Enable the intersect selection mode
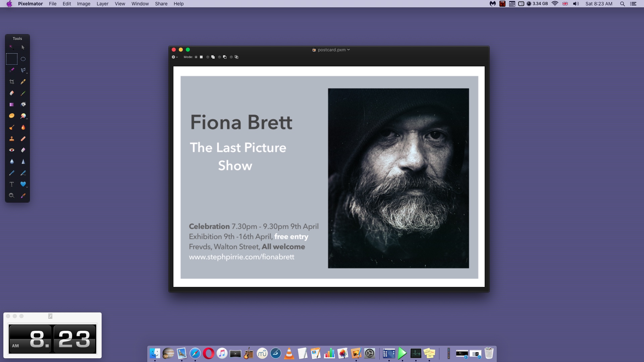The image size is (644, 362). 231,57
